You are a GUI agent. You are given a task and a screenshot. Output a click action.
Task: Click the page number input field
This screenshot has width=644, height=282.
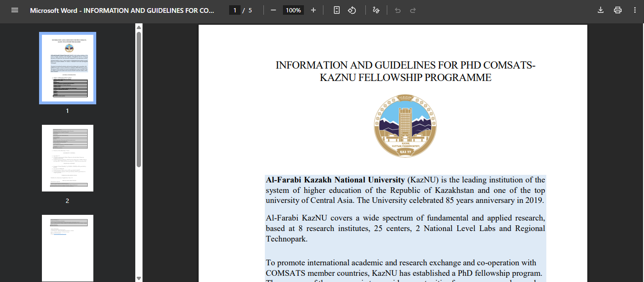tap(234, 10)
